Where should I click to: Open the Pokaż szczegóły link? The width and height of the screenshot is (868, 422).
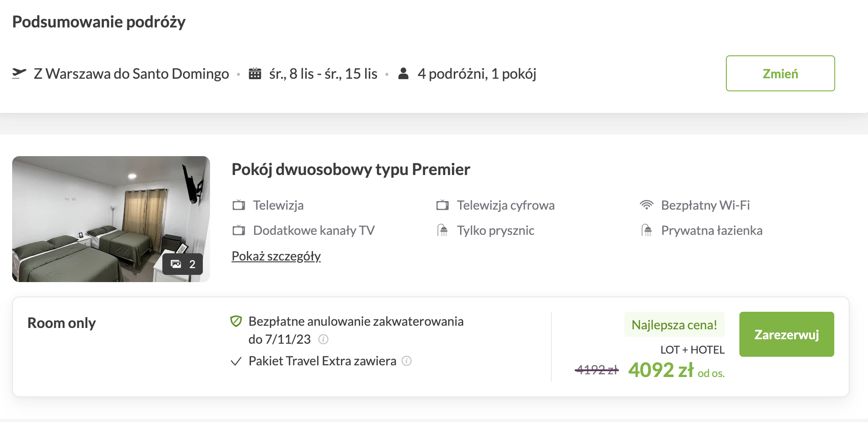coord(276,256)
